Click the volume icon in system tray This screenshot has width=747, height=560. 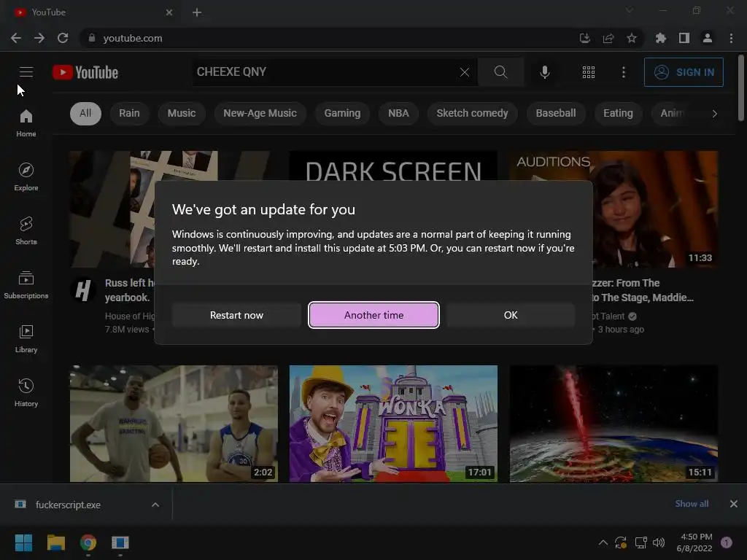pyautogui.click(x=659, y=542)
